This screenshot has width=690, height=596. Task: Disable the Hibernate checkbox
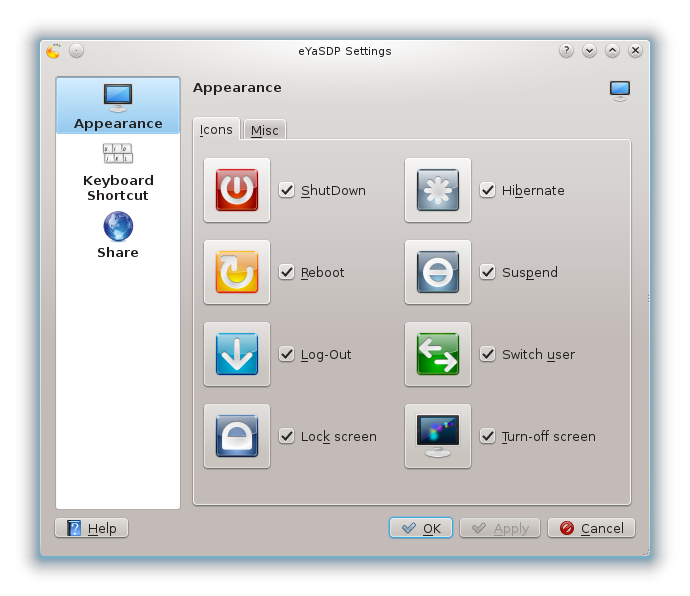[x=488, y=190]
